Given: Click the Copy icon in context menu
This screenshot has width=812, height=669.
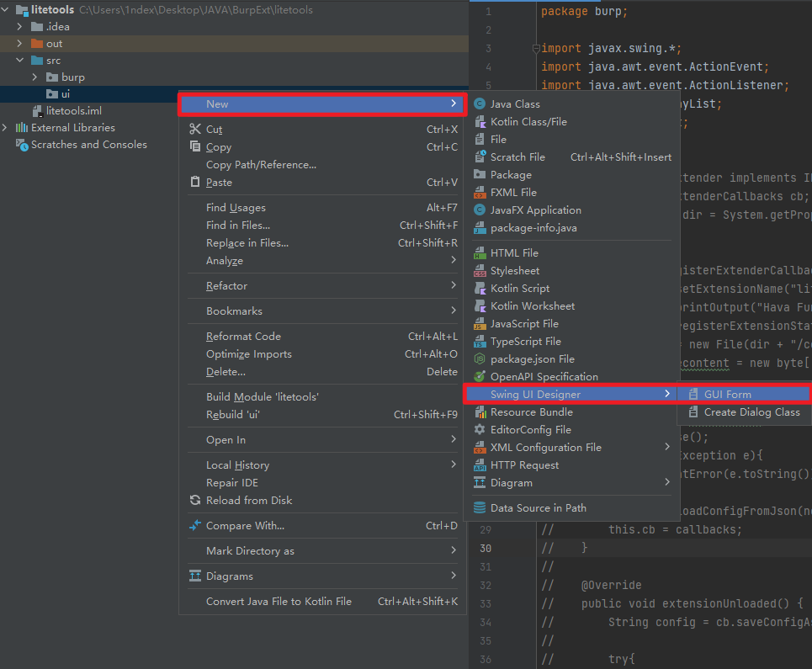Looking at the screenshot, I should [195, 146].
